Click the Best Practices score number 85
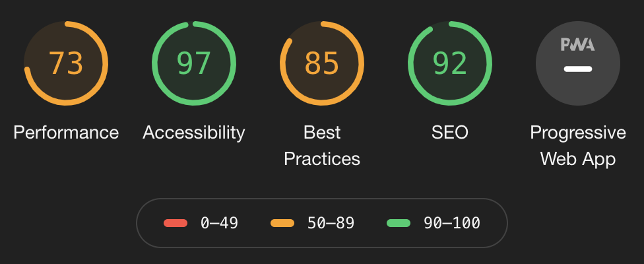The height and width of the screenshot is (264, 644). click(x=322, y=63)
